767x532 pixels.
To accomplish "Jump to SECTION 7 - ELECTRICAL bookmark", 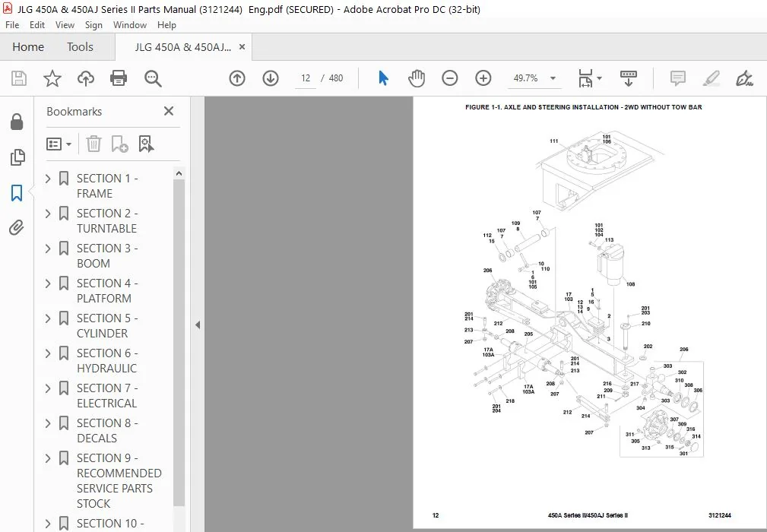I will tap(107, 395).
